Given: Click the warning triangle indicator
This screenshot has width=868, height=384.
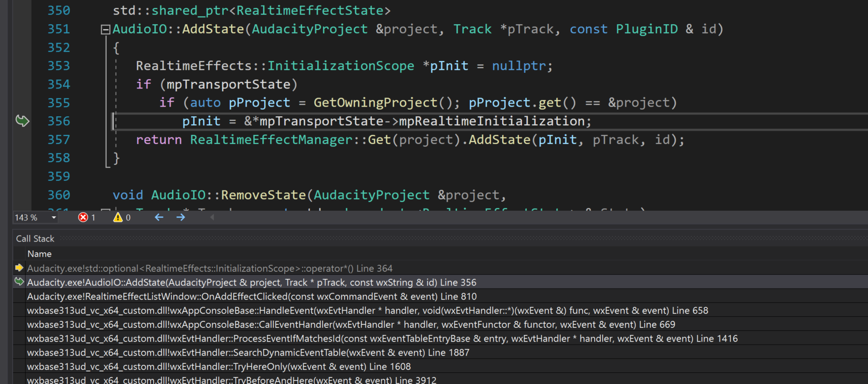Looking at the screenshot, I should (118, 217).
